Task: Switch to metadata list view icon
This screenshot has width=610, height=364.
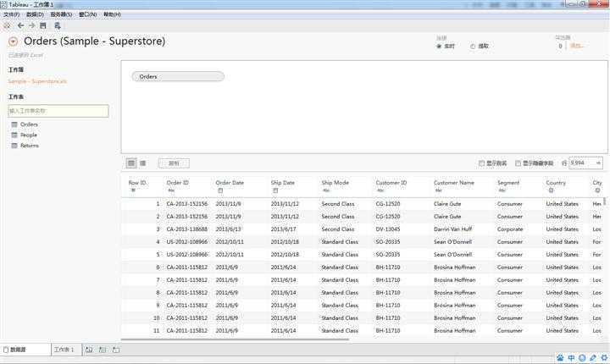Action: pyautogui.click(x=143, y=163)
